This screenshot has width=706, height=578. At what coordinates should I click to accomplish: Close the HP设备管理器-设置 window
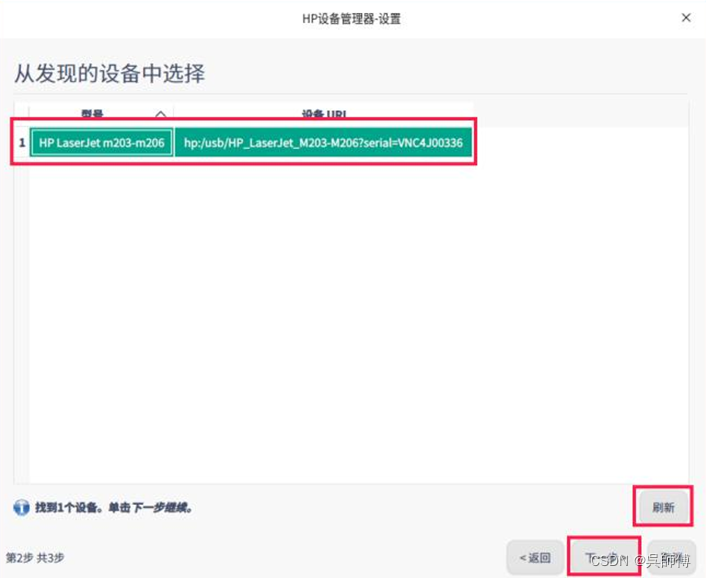coord(686,18)
